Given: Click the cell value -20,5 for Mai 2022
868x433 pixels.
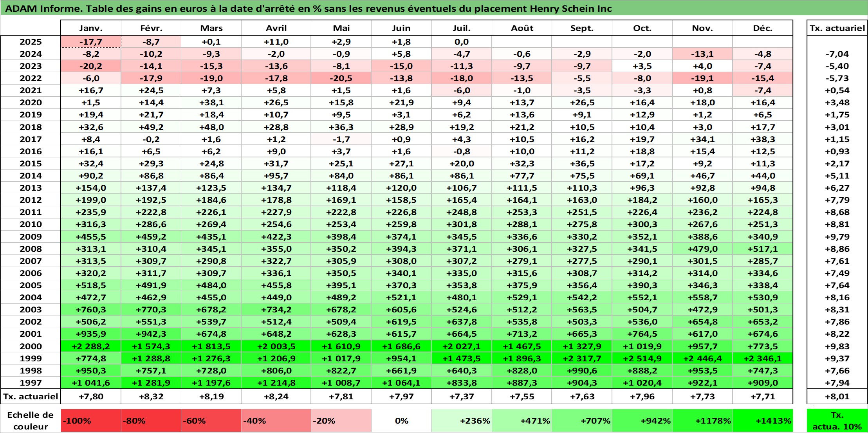Looking at the screenshot, I should (341, 78).
